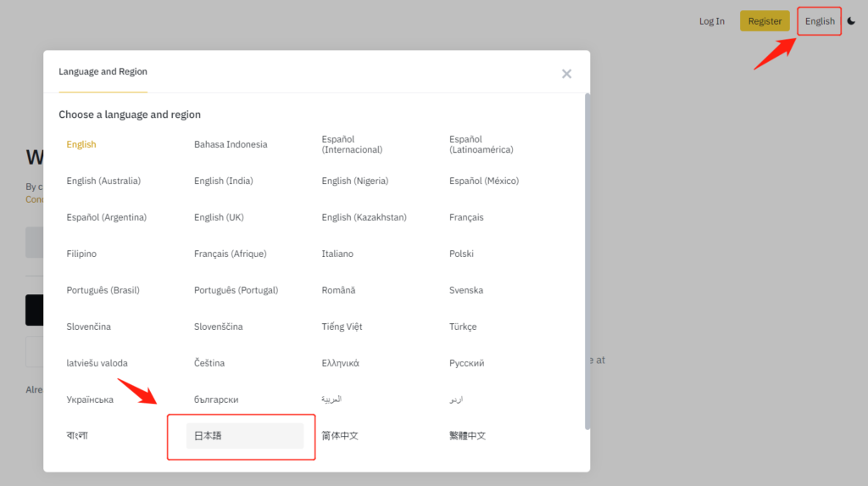Screen dimensions: 868x486
Task: Select Русский language
Action: (x=467, y=363)
